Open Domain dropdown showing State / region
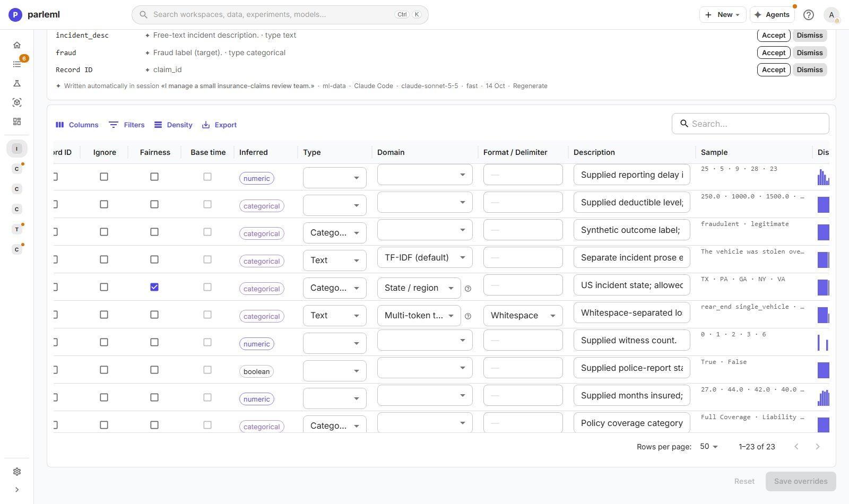Image resolution: width=849 pixels, height=504 pixels. [x=419, y=288]
